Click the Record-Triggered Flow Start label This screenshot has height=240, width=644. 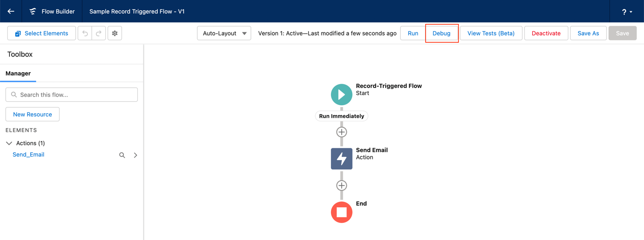[x=389, y=89]
